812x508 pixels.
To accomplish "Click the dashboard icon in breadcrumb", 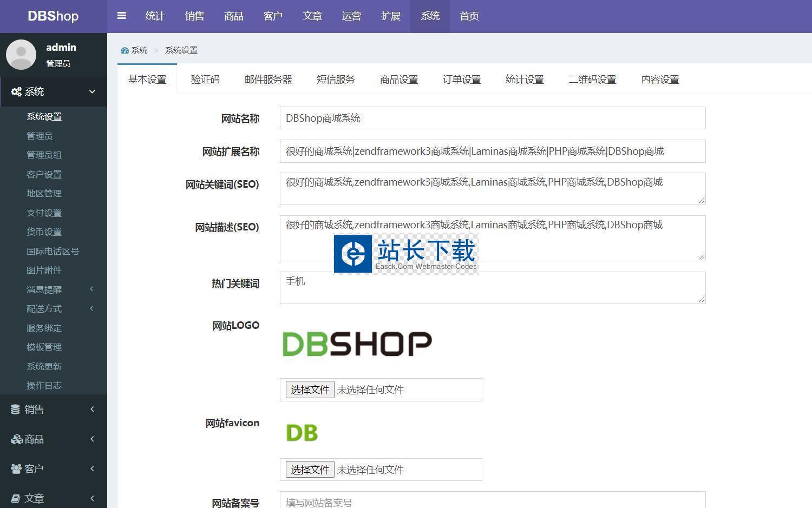I will (125, 50).
